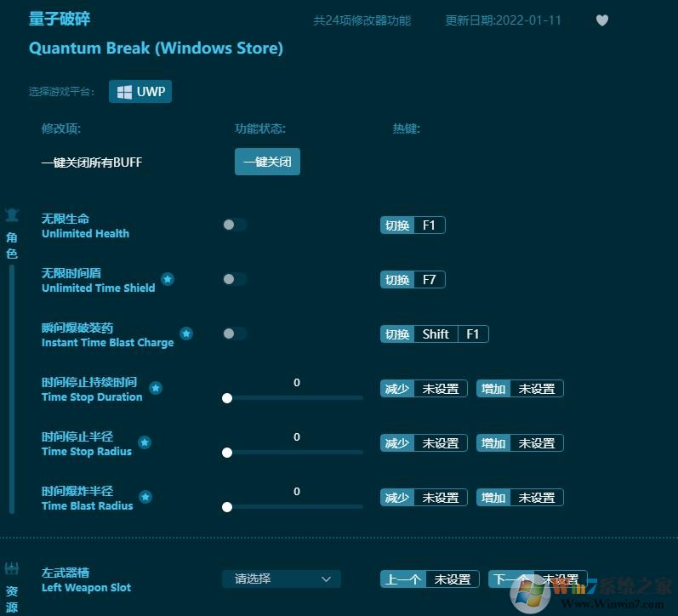Click 增加 button for Time Stop Duration
Image resolution: width=678 pixels, height=616 pixels.
click(493, 389)
